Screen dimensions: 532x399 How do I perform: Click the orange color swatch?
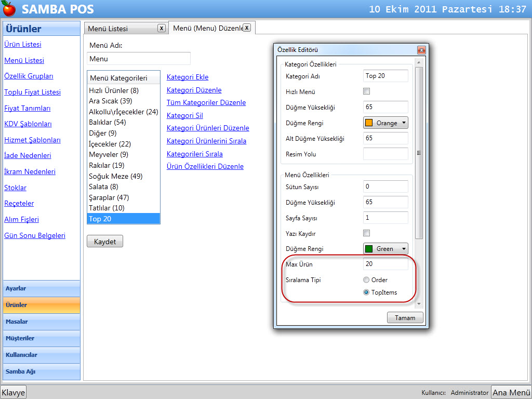(x=369, y=123)
